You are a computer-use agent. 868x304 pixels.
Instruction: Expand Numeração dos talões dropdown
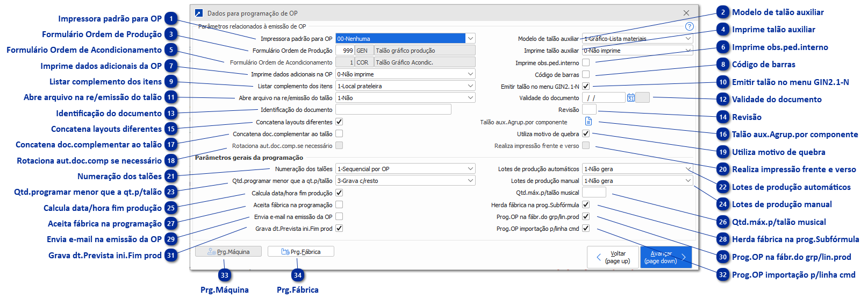(470, 169)
